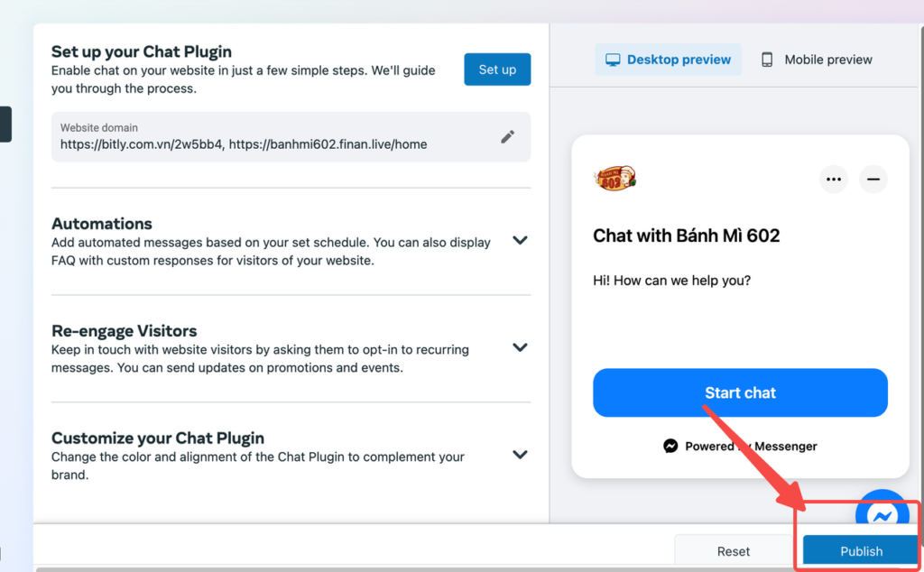Click the Reset button

tap(733, 550)
